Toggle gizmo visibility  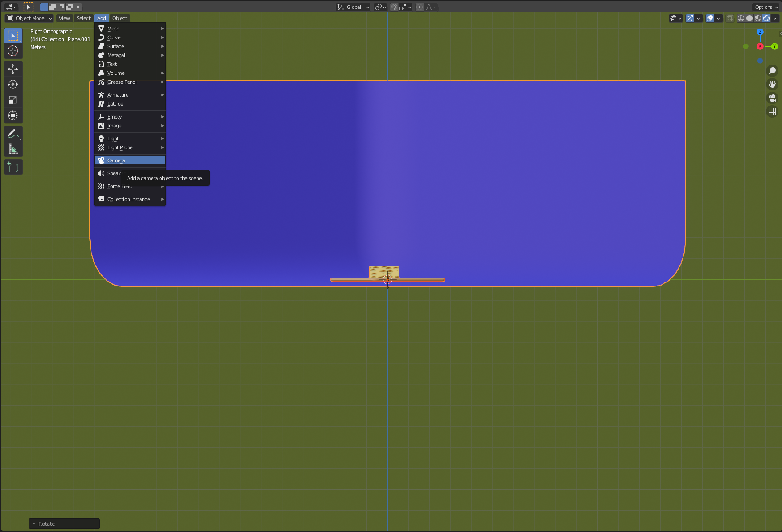[690, 18]
